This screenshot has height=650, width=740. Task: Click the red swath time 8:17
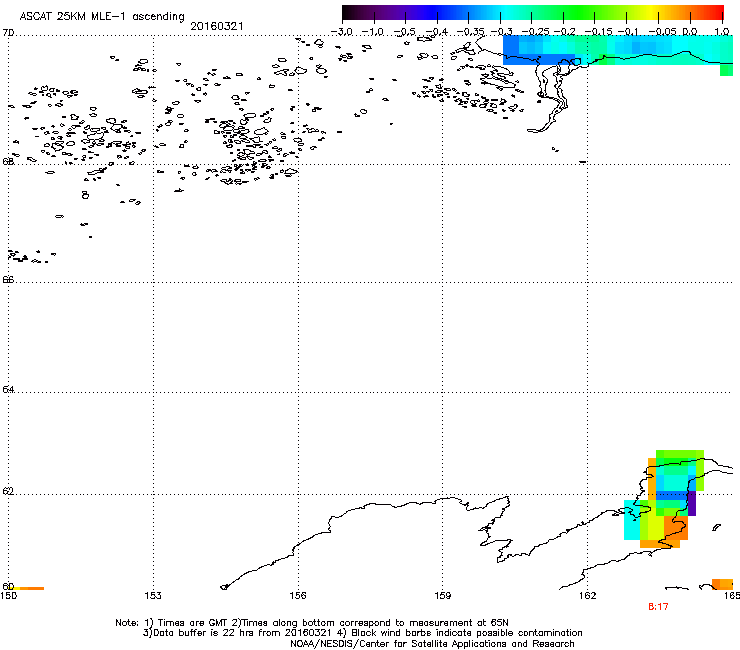658,607
